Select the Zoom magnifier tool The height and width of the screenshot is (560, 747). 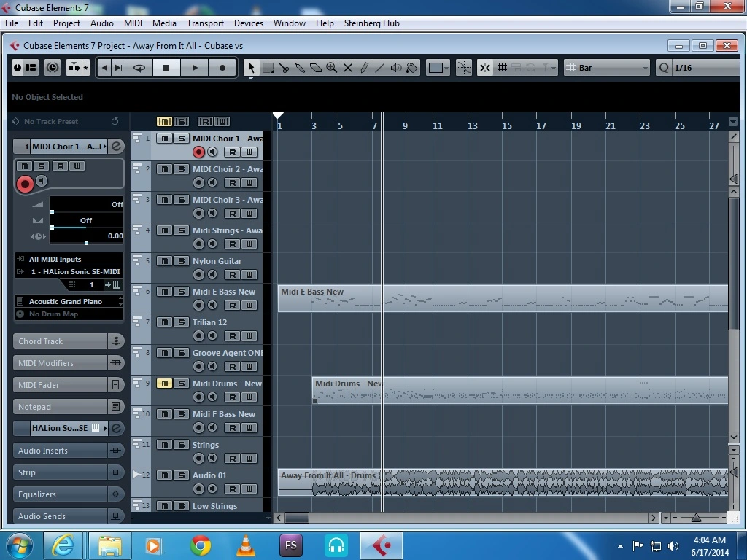[x=332, y=68]
